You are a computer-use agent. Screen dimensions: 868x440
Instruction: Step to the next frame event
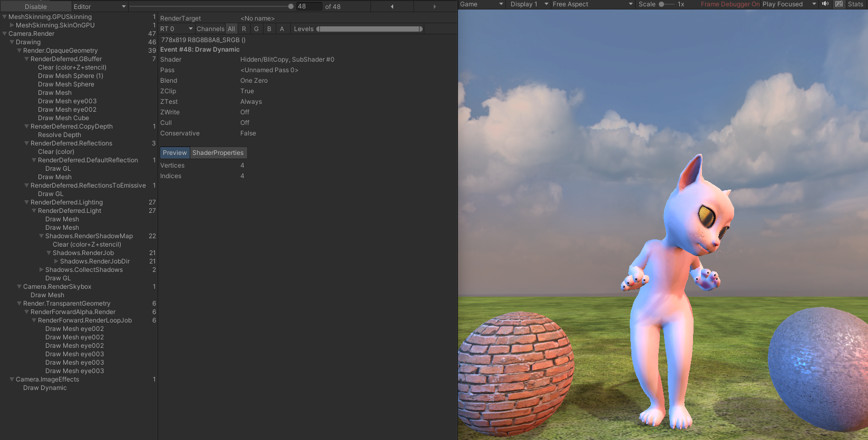coord(435,6)
